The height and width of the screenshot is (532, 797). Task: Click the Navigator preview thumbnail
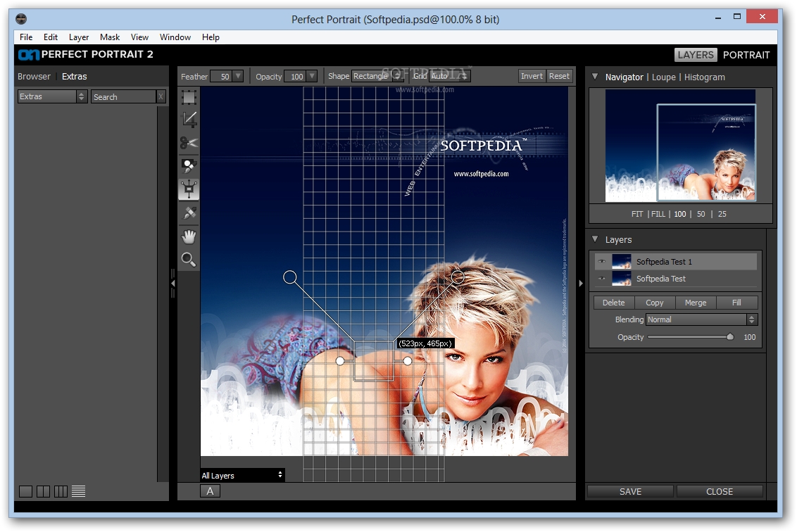click(681, 146)
